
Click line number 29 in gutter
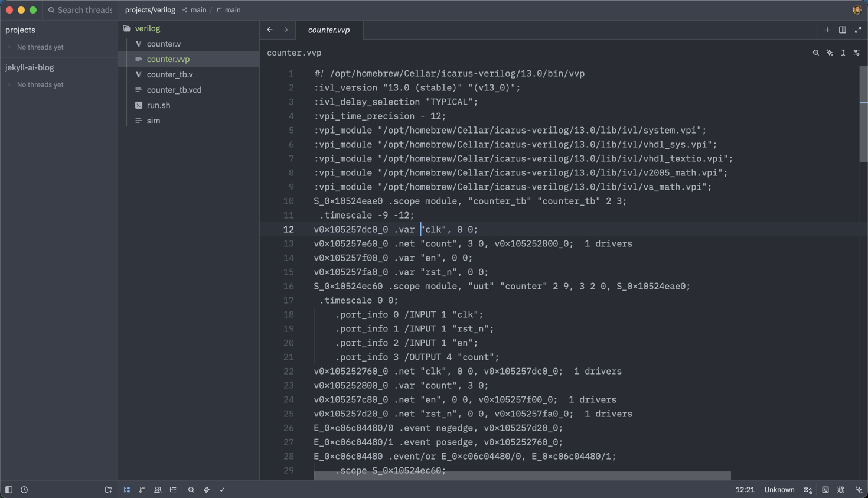pyautogui.click(x=288, y=470)
